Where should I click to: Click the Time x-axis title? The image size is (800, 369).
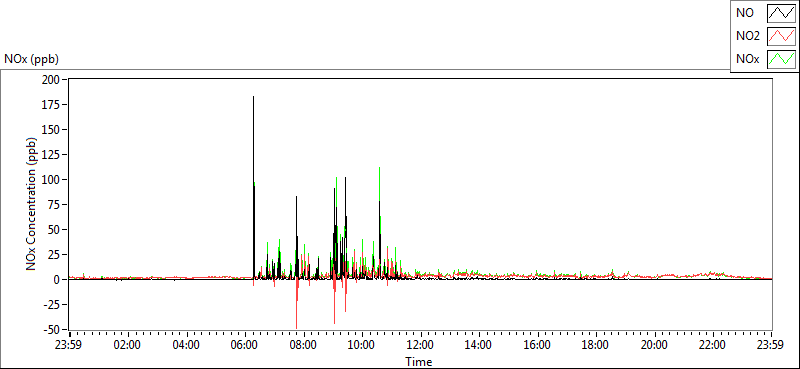[419, 362]
